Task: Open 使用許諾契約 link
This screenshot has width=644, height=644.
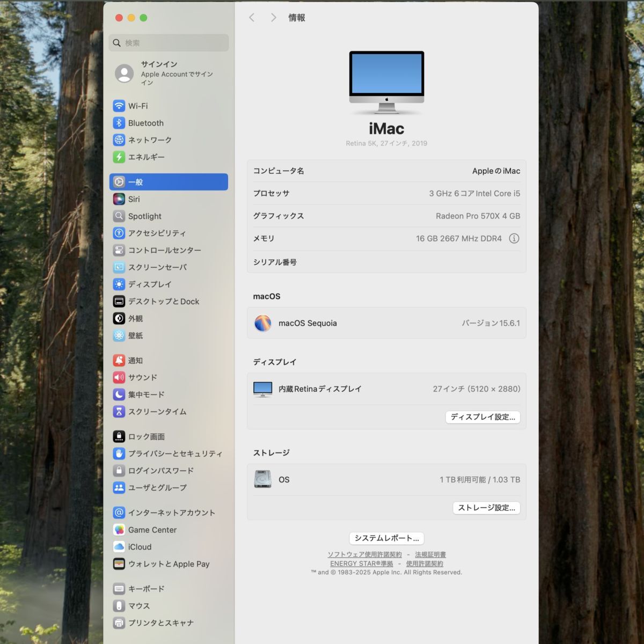Action: pyautogui.click(x=425, y=563)
